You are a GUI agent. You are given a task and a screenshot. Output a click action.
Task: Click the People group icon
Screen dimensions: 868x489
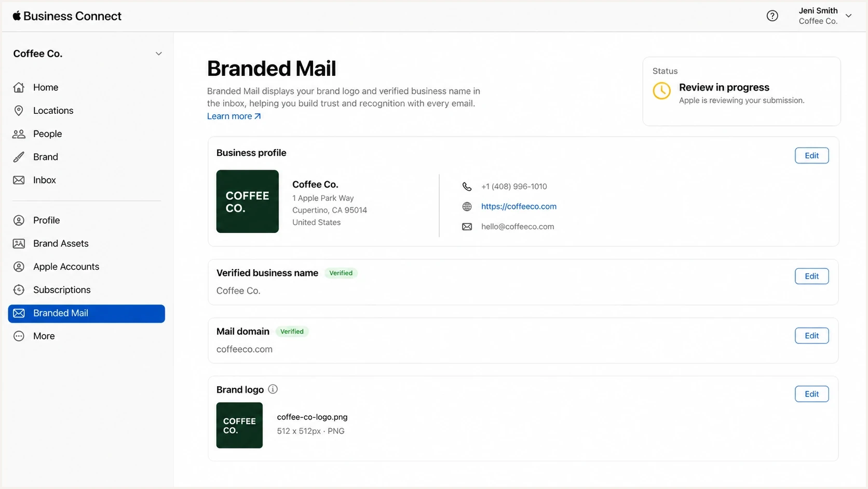pos(19,134)
